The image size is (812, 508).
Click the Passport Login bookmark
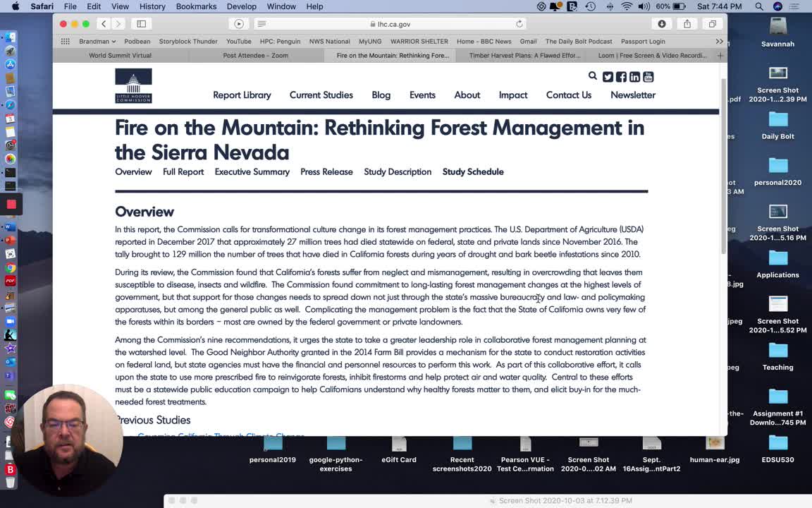[x=643, y=42]
